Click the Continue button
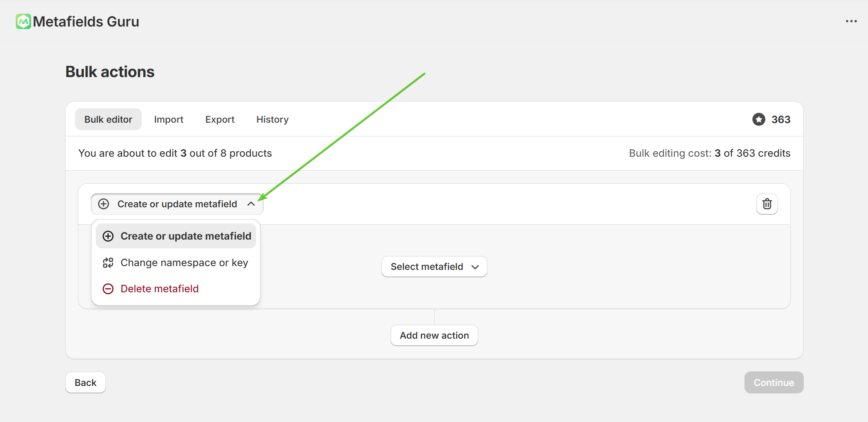Viewport: 868px width, 422px height. pyautogui.click(x=773, y=383)
